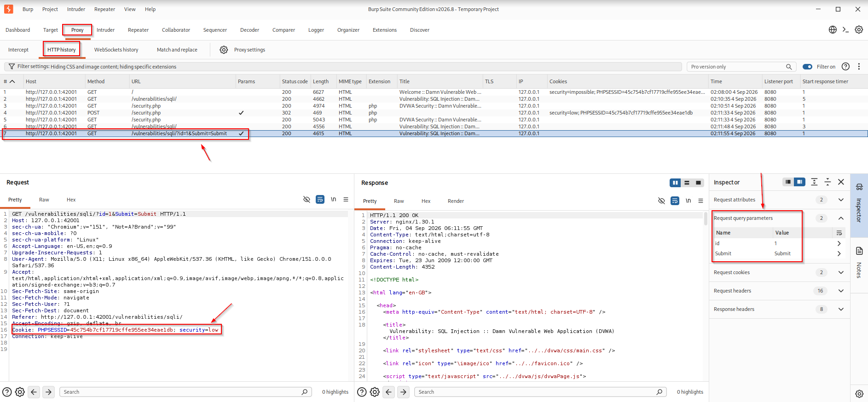Expand the Response headers section

coord(841,309)
